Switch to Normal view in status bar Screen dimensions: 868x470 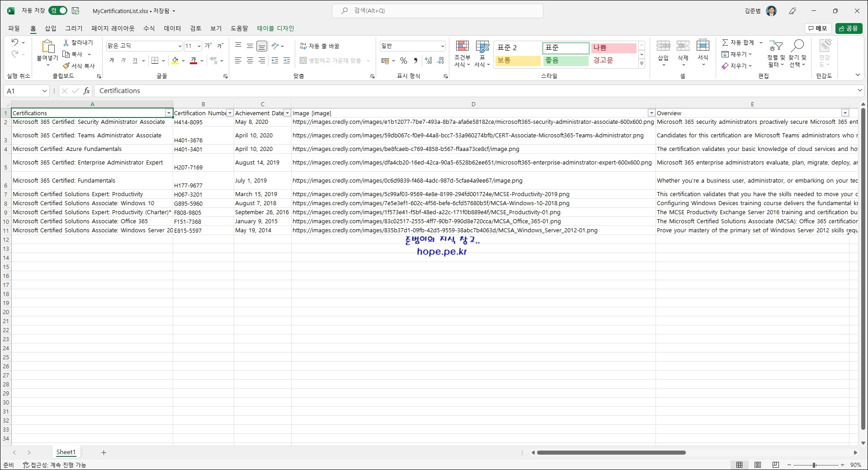tap(740, 465)
